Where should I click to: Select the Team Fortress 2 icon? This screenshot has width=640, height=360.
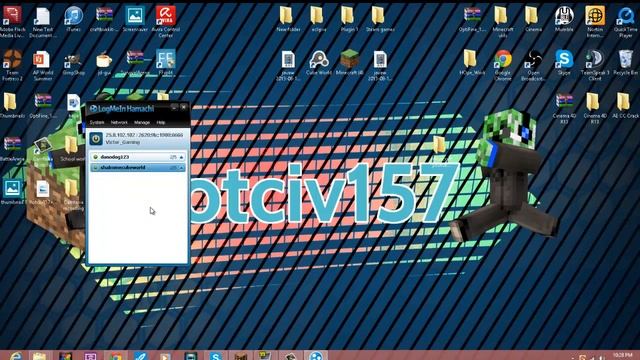tap(12, 65)
